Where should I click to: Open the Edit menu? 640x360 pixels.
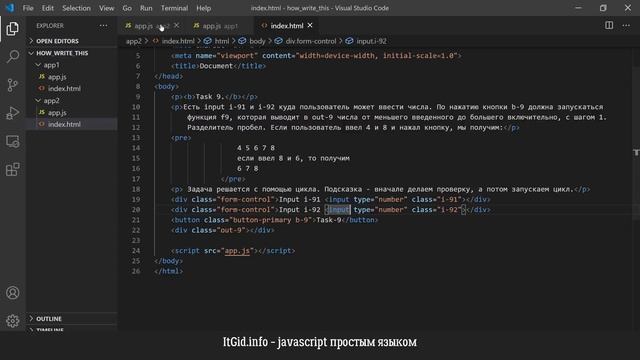pos(48,8)
